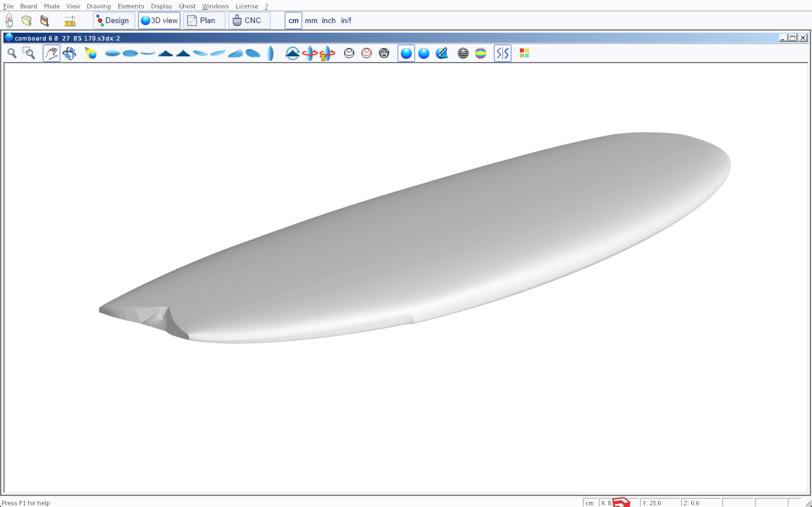Open the Ghost menu
The image size is (812, 507).
click(187, 6)
